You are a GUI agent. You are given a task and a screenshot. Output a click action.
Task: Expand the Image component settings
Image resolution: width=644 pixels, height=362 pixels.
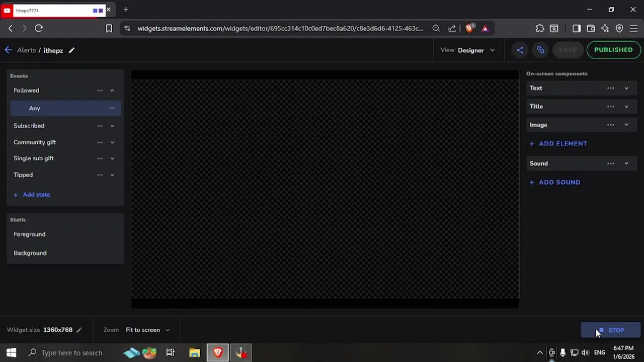click(626, 125)
